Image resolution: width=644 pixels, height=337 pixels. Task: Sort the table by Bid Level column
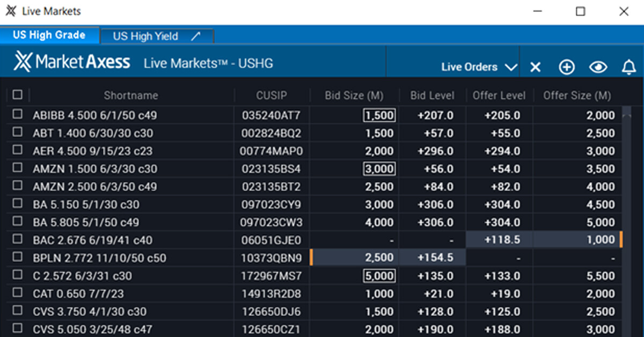432,95
